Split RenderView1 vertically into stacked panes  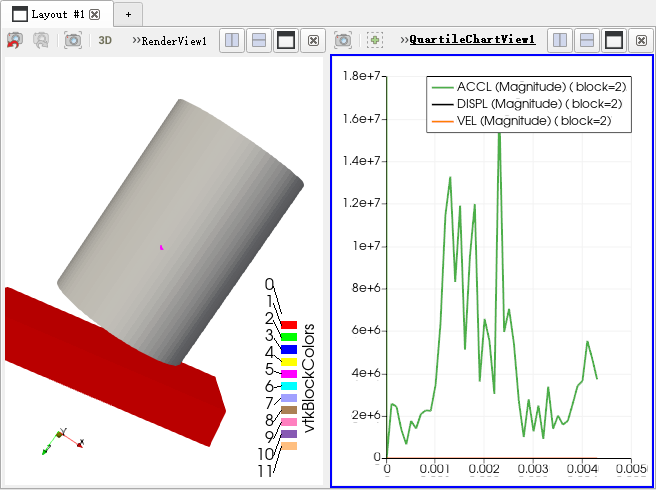258,41
